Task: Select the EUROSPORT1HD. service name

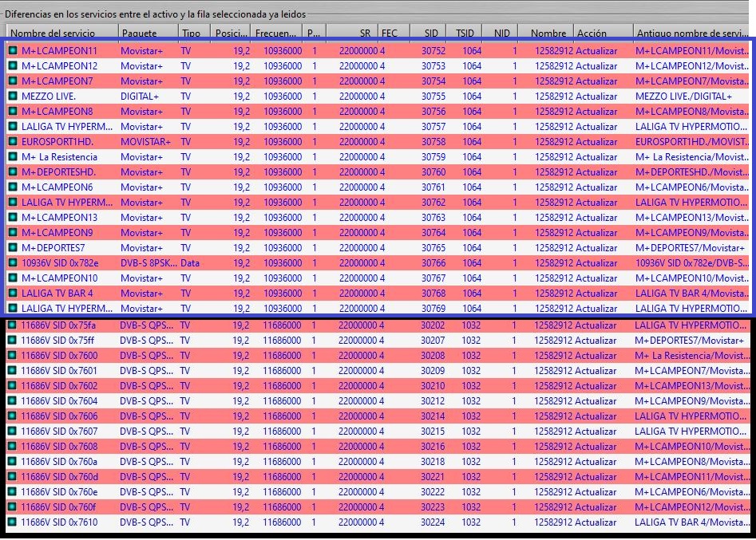Action: tap(57, 142)
